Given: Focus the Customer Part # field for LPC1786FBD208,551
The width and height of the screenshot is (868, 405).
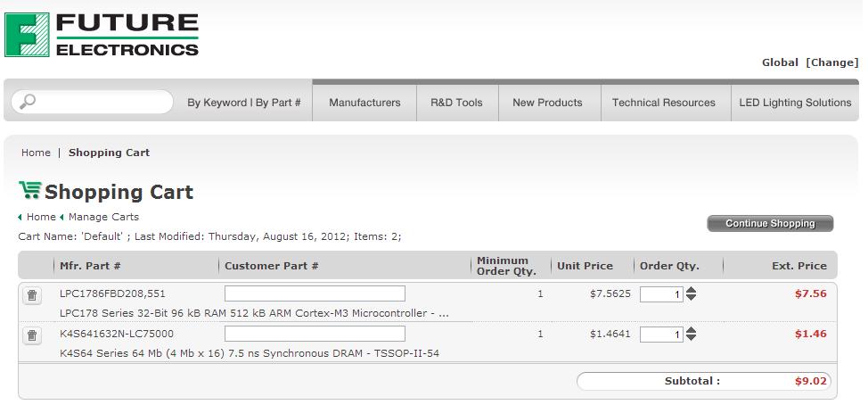Looking at the screenshot, I should (315, 293).
